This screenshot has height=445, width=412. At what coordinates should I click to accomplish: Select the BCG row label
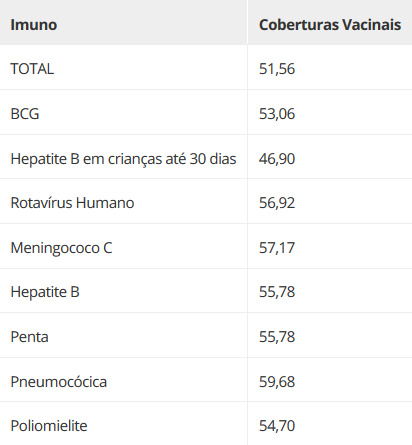[x=25, y=114]
